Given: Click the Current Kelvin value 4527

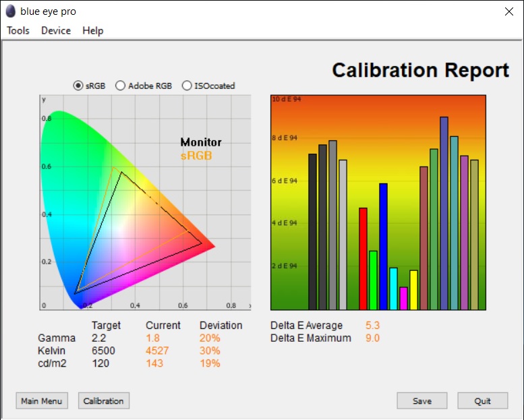Looking at the screenshot, I should (x=158, y=351).
